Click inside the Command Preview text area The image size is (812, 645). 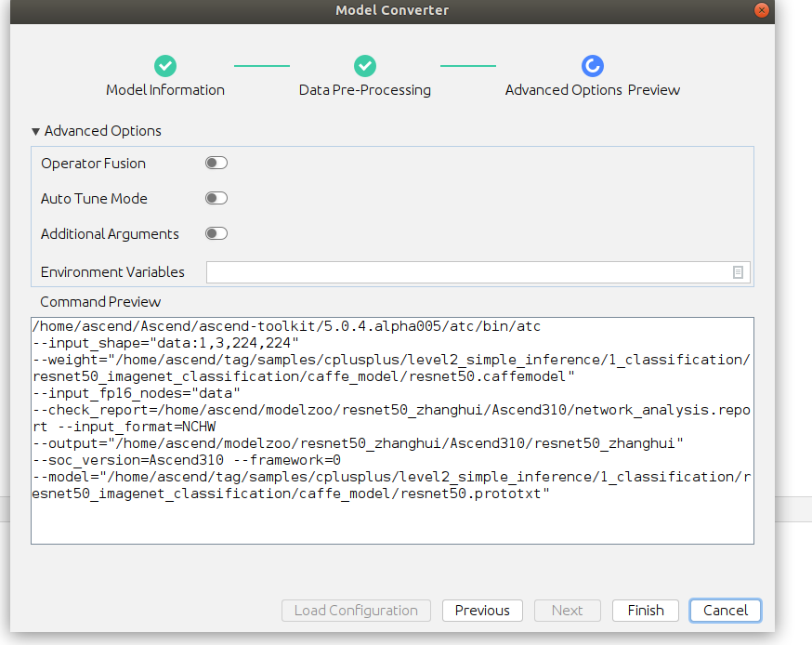click(x=392, y=520)
